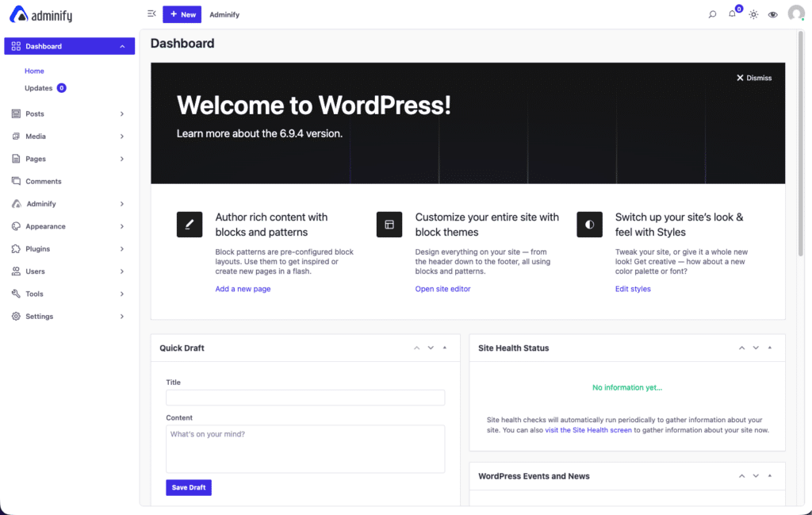Click the Plugins puzzle icon
The image size is (812, 515).
[x=16, y=248]
